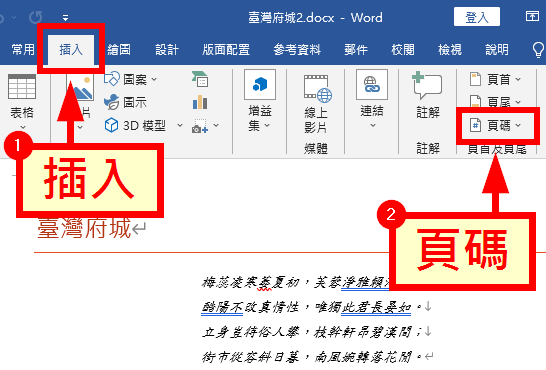Select the 設計 ribbon tab

click(167, 50)
